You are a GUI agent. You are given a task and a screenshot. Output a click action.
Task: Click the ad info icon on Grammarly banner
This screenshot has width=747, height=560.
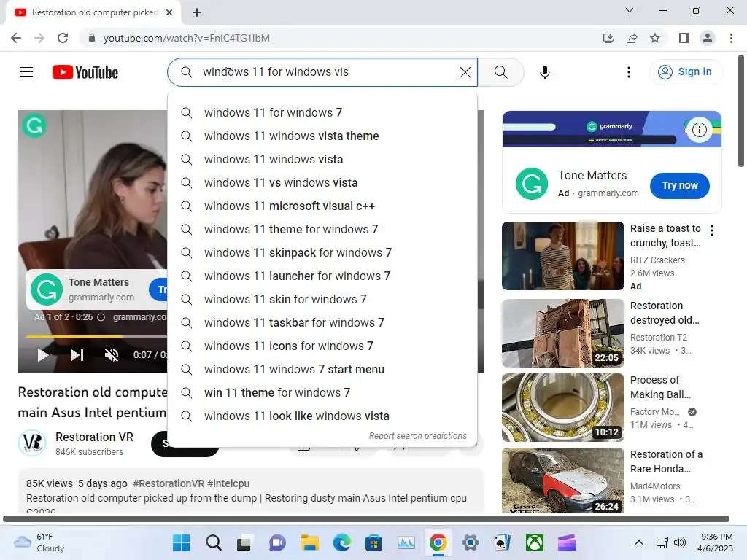699,130
